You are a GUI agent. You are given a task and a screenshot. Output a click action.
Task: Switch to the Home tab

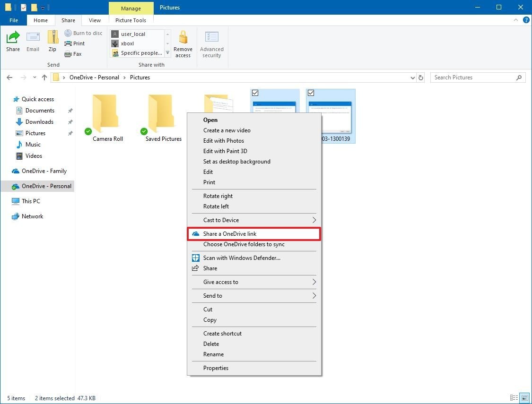(41, 20)
